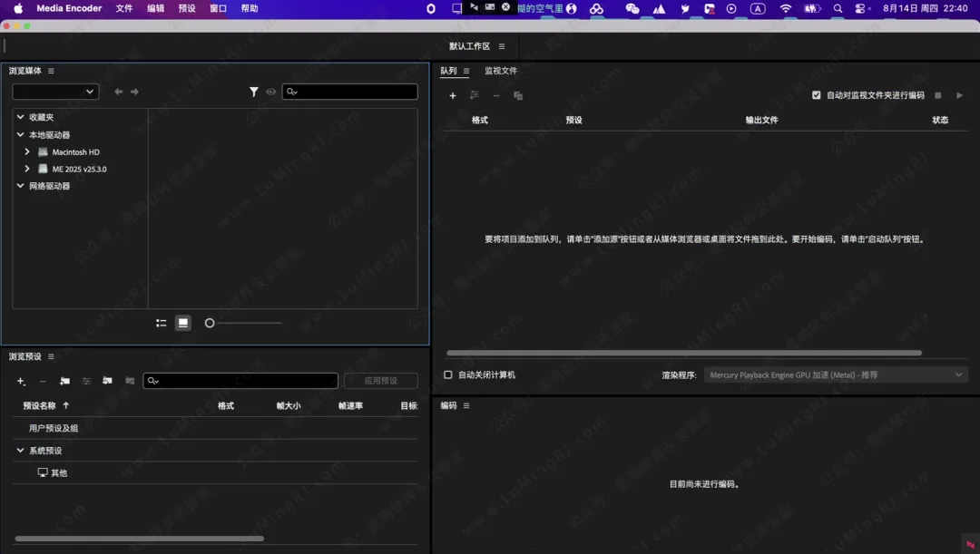Switch media browser to thumbnail view

pyautogui.click(x=183, y=323)
